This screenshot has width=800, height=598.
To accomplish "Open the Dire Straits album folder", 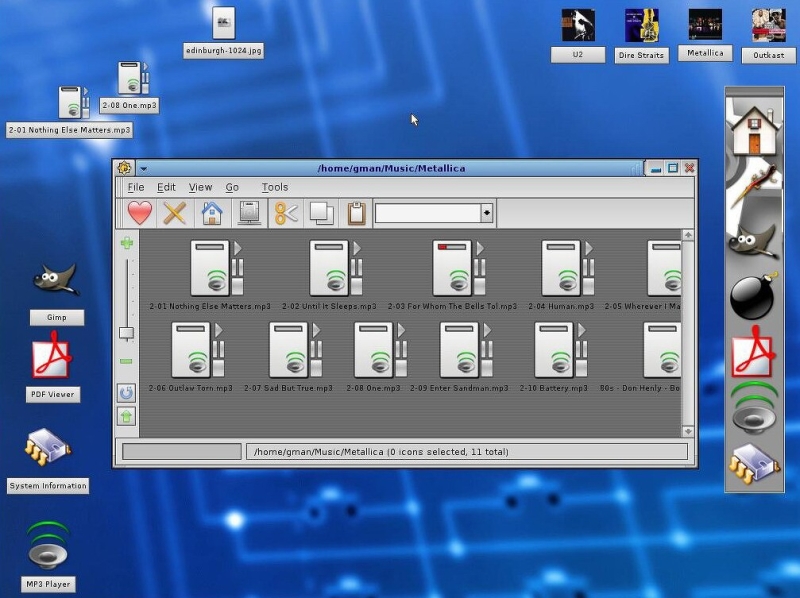I will 642,25.
